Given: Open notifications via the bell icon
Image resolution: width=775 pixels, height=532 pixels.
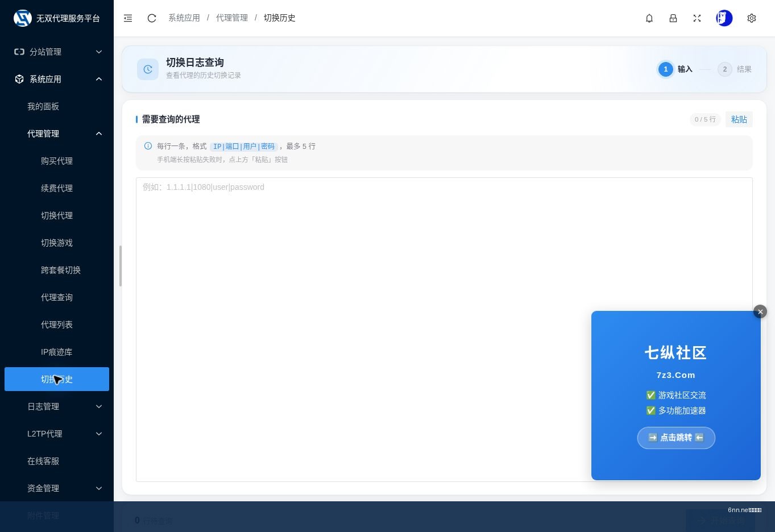Looking at the screenshot, I should click(649, 18).
